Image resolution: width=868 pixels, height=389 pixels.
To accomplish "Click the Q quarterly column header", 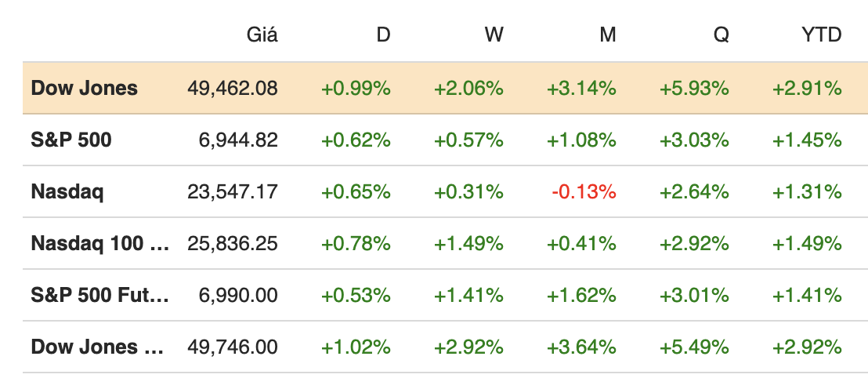I will (721, 35).
